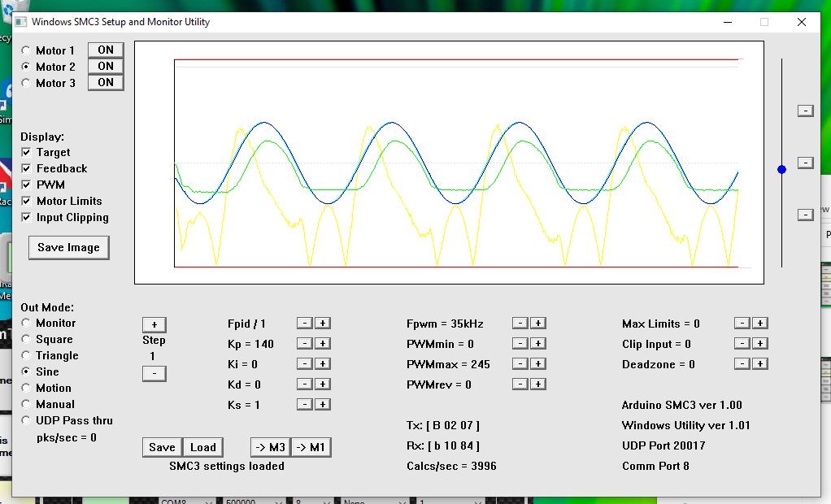Copy settings with the -> M3 button
This screenshot has width=831, height=504.
pos(269,447)
